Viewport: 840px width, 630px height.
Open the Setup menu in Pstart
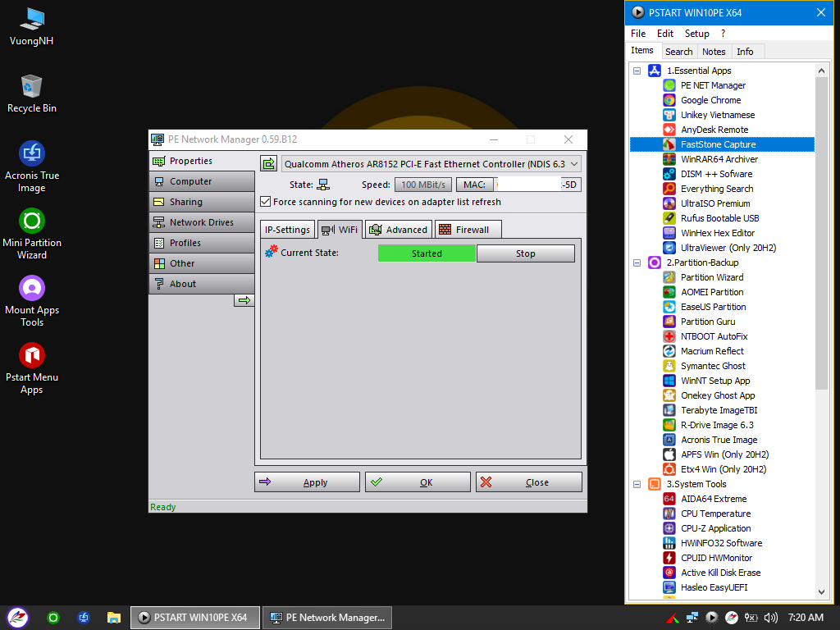click(696, 34)
